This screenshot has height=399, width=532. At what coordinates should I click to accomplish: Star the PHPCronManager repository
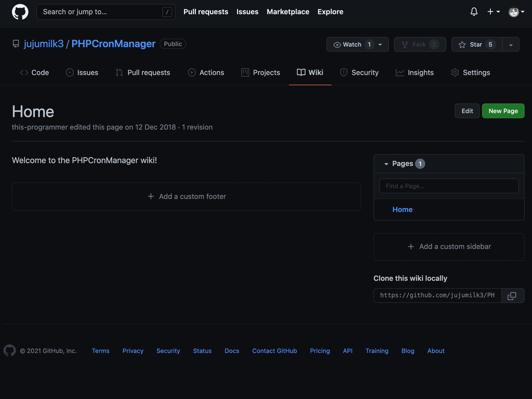coord(477,44)
